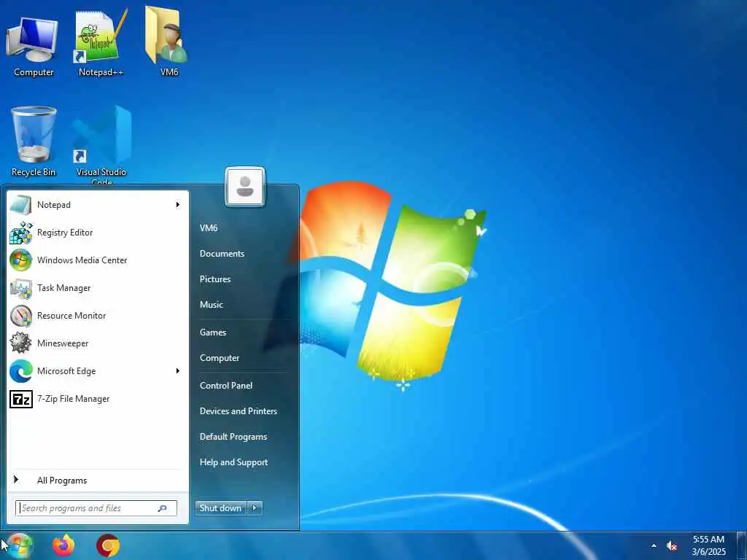Launch Registry Editor icon
This screenshot has height=560, width=747.
pos(21,233)
